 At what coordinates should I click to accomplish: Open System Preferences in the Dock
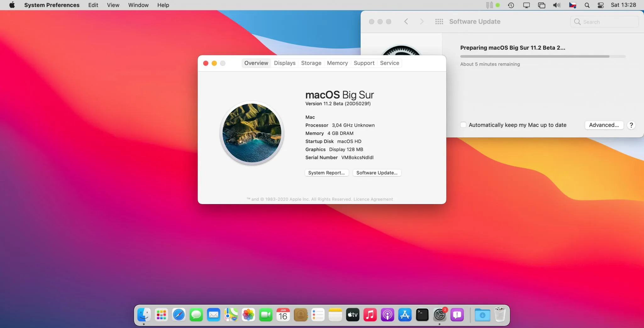tap(440, 314)
